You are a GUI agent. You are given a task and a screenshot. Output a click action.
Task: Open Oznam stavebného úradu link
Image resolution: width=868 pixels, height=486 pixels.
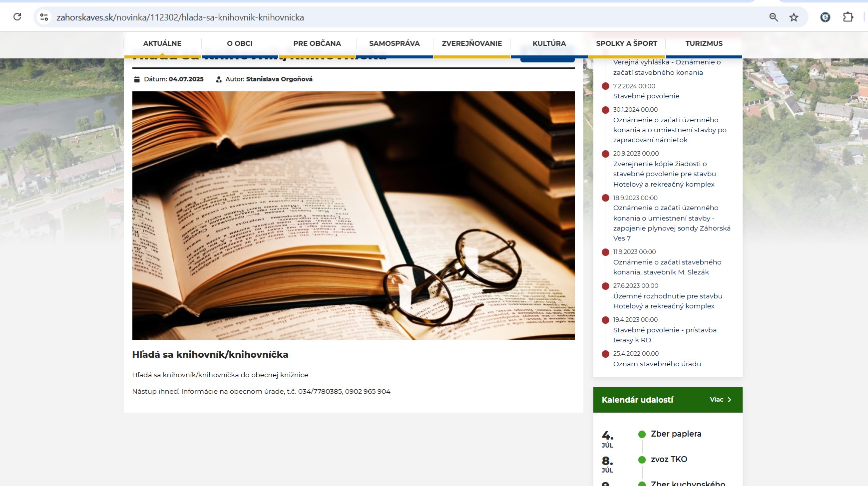(657, 364)
